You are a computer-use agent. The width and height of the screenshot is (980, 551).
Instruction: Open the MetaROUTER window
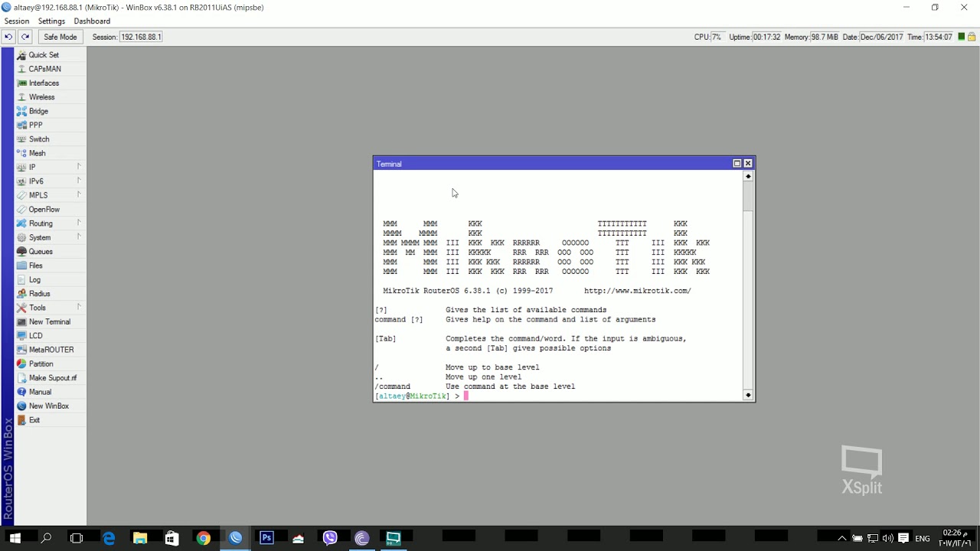point(51,350)
